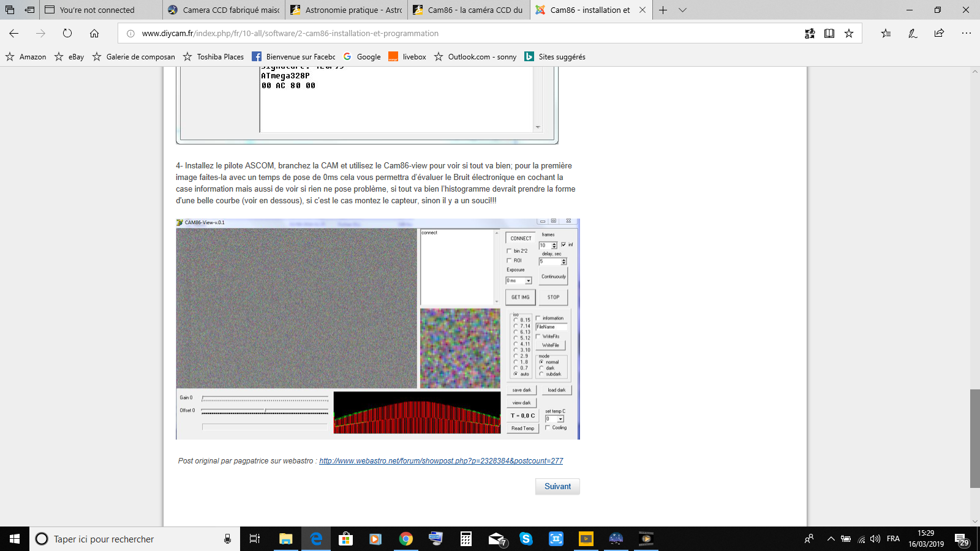Click the Windows search box on the taskbar
980x551 pixels.
coord(135,539)
